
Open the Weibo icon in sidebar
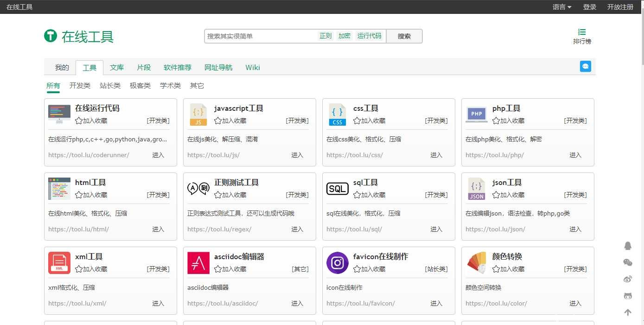point(628,279)
